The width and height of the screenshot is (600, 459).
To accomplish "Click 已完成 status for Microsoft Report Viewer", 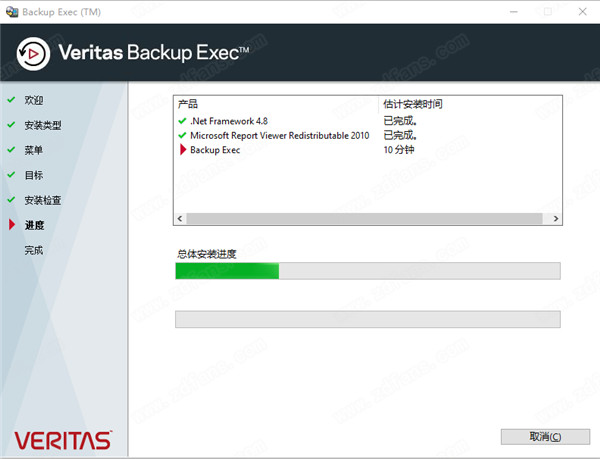I will [400, 135].
